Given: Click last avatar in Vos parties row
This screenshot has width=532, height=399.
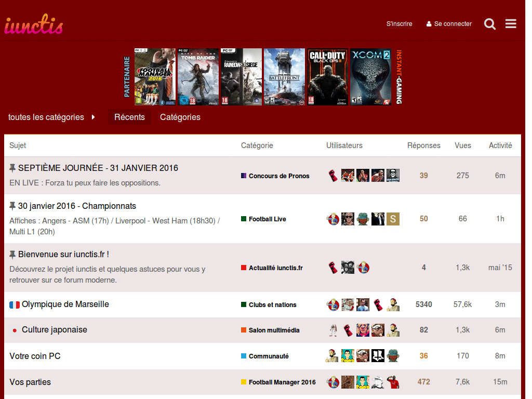Looking at the screenshot, I should pyautogui.click(x=393, y=382).
